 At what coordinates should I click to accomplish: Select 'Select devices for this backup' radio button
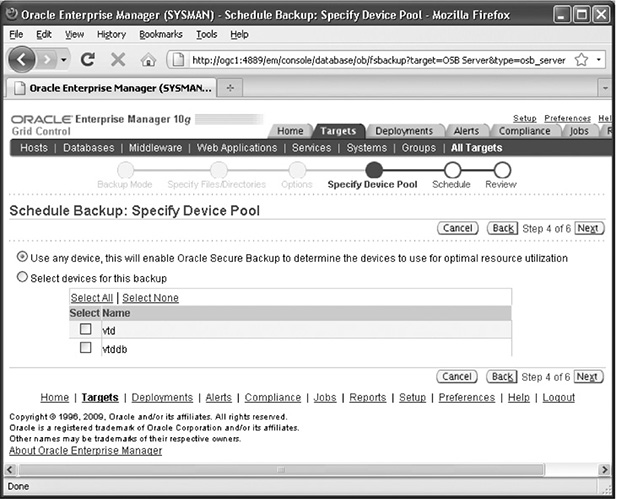point(22,277)
